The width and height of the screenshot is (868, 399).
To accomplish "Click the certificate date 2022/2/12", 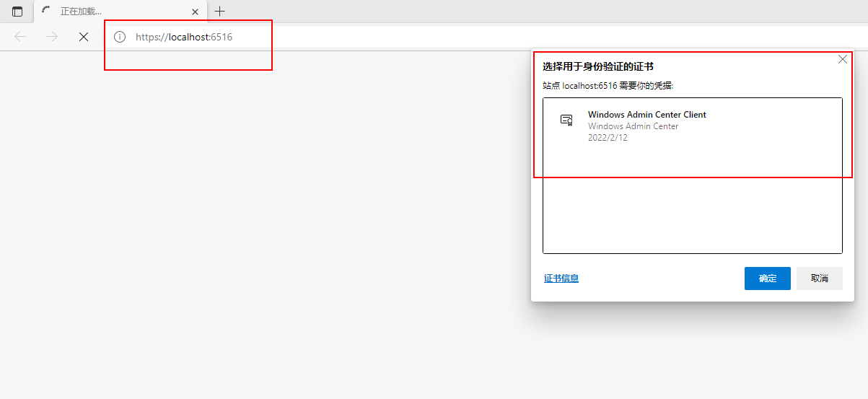I will coord(608,138).
